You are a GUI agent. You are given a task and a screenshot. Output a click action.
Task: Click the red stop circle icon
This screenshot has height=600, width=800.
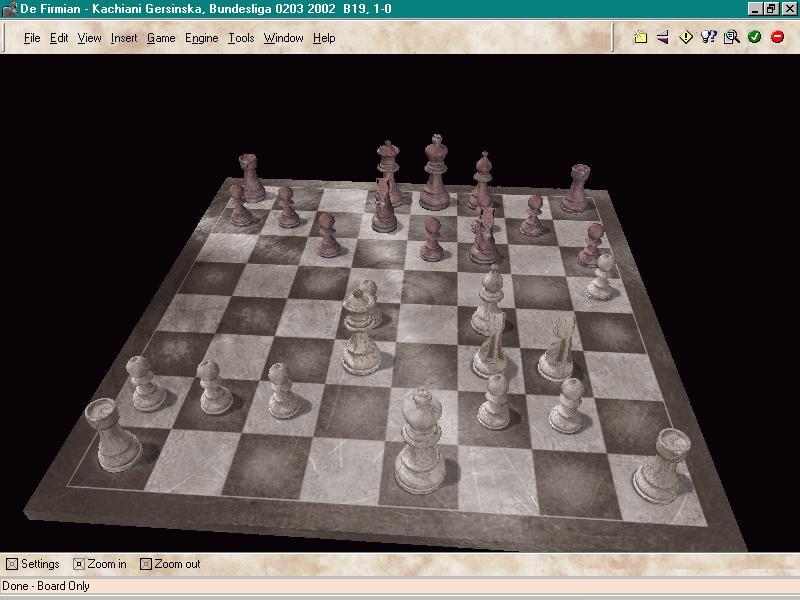777,38
